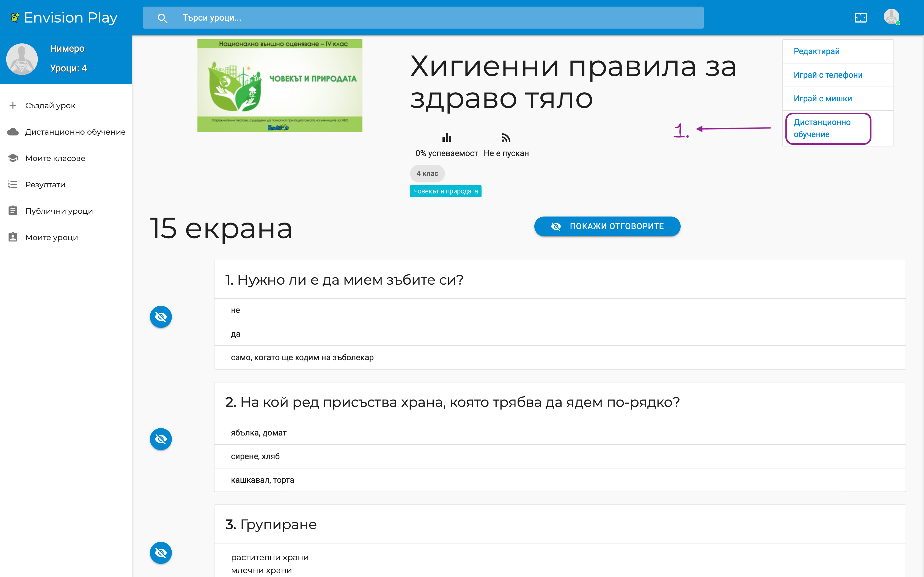Select the cloud icon for Дистанционно обучение
924x577 pixels.
[13, 131]
